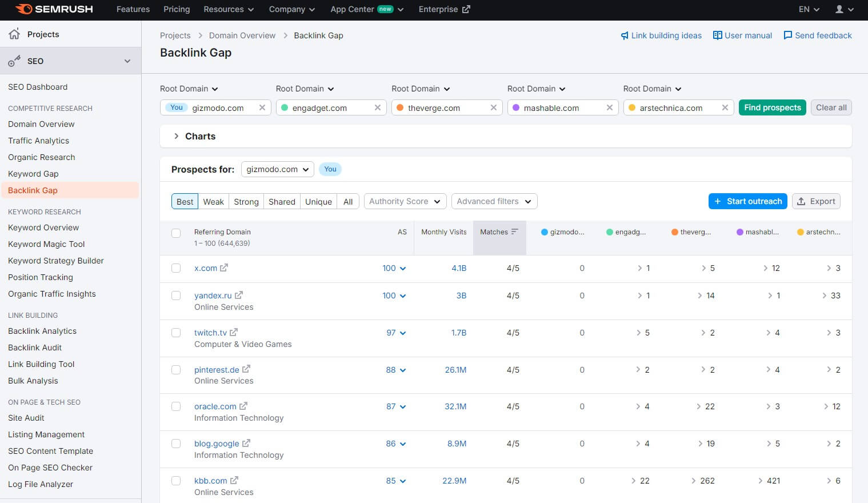Select the oracle.com row checkbox
The width and height of the screenshot is (868, 503).
(x=176, y=406)
